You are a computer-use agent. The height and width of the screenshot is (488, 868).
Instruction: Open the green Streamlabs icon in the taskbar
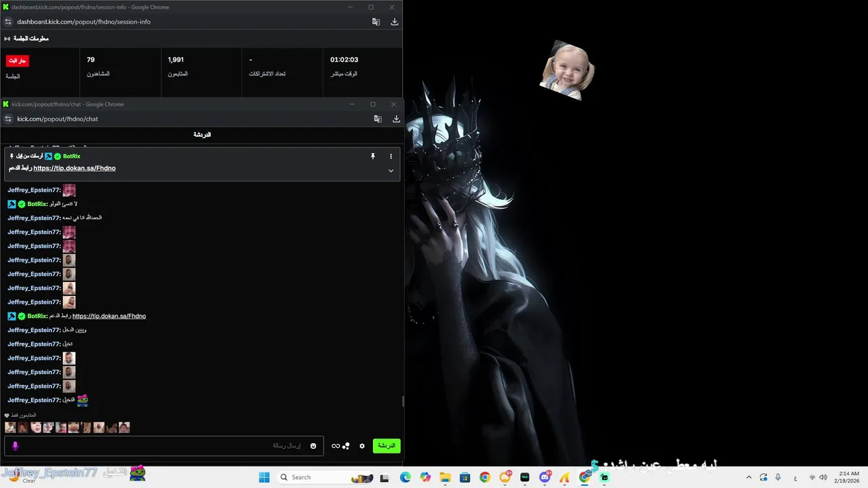pos(604,477)
